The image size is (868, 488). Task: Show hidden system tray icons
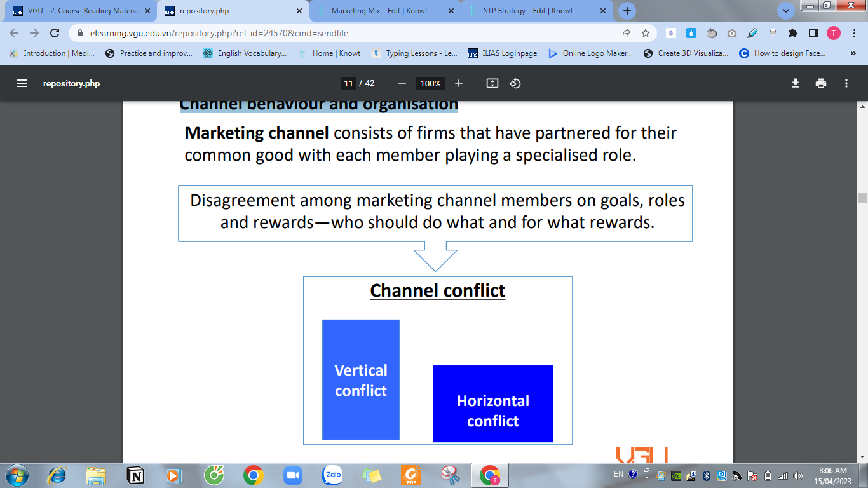pyautogui.click(x=646, y=475)
